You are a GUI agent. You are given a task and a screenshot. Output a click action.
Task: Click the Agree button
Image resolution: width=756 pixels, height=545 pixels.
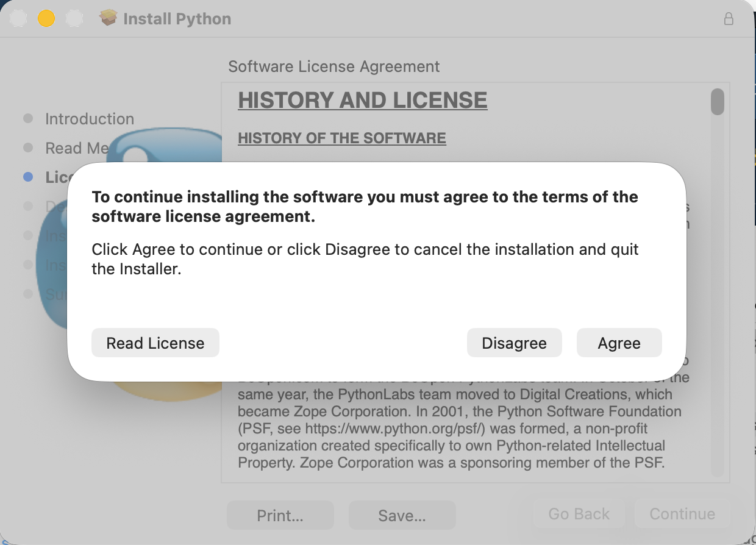619,343
